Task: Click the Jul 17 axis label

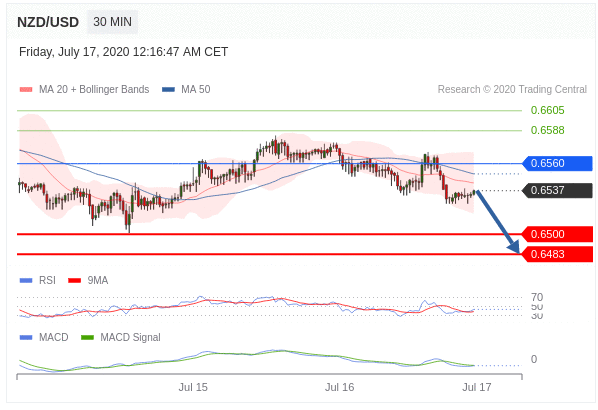Action: tap(477, 387)
